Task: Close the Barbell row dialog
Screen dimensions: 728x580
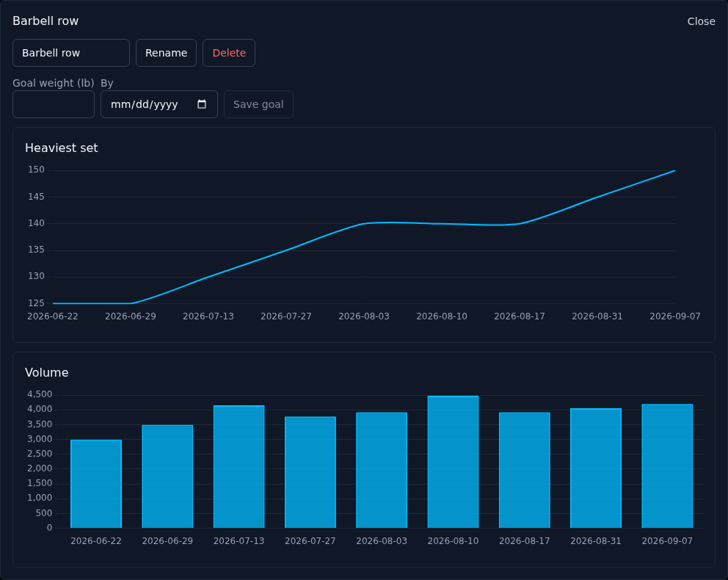Action: [701, 21]
